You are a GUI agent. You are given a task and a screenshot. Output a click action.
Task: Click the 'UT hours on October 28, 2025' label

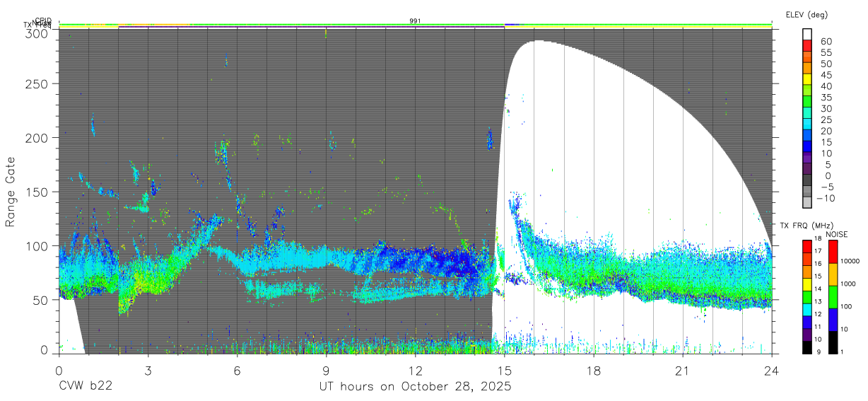coord(414,386)
